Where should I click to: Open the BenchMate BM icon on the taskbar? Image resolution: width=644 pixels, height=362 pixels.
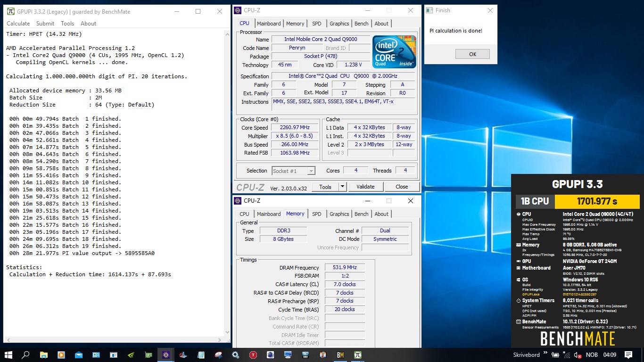click(340, 355)
